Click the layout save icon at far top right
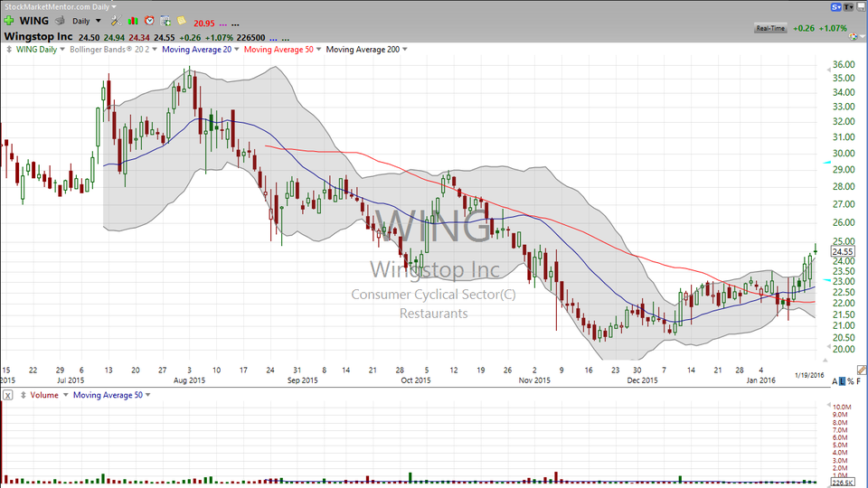The height and width of the screenshot is (488, 868). tap(862, 6)
